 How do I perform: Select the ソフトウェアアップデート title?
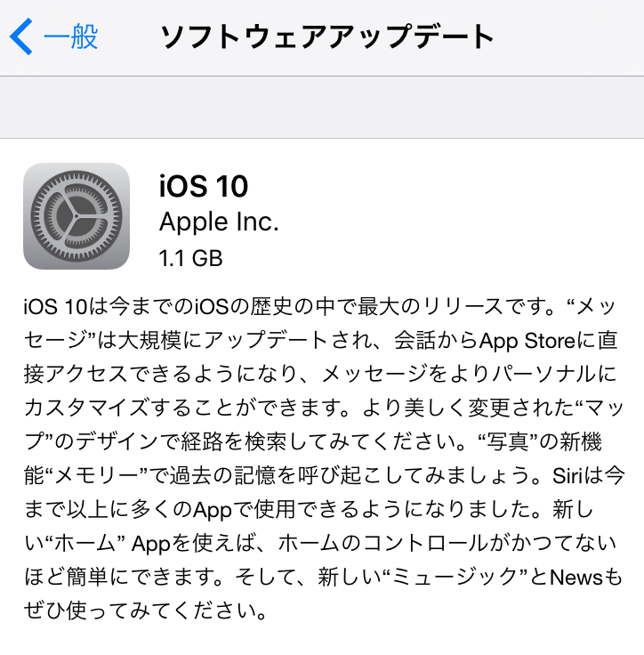tap(327, 36)
